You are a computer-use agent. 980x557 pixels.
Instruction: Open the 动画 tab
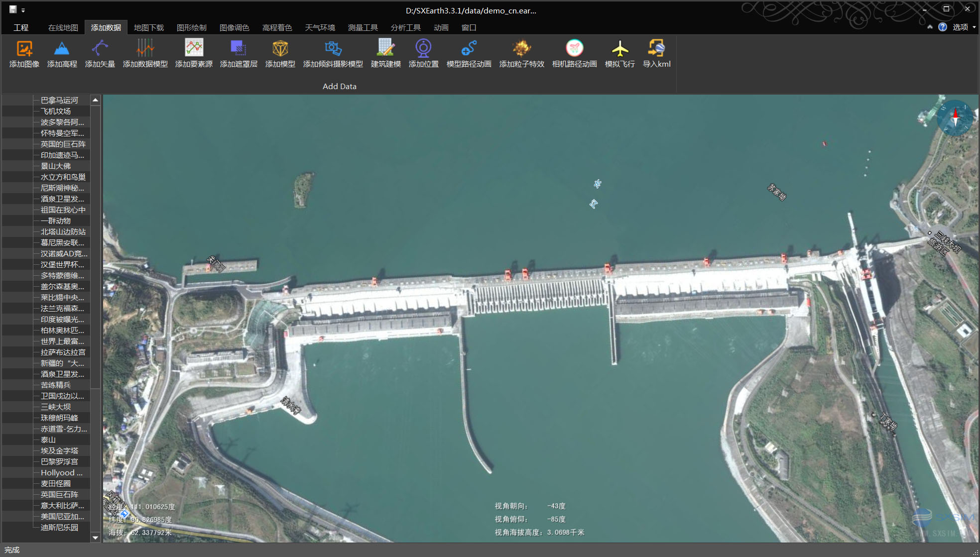(441, 27)
